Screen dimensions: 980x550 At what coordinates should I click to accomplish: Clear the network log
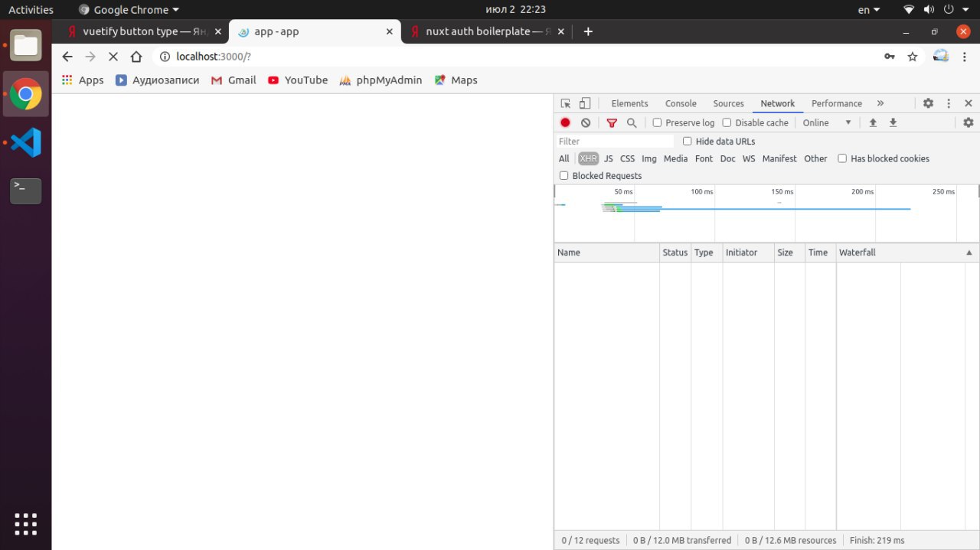coord(586,122)
